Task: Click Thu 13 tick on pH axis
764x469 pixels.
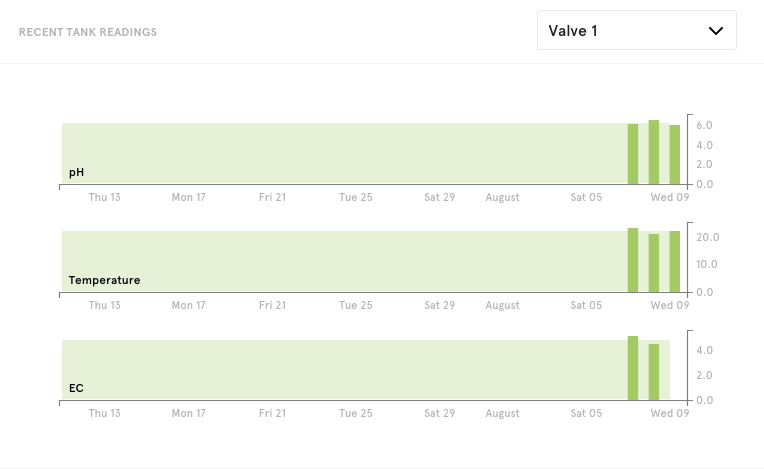Action: [x=104, y=197]
